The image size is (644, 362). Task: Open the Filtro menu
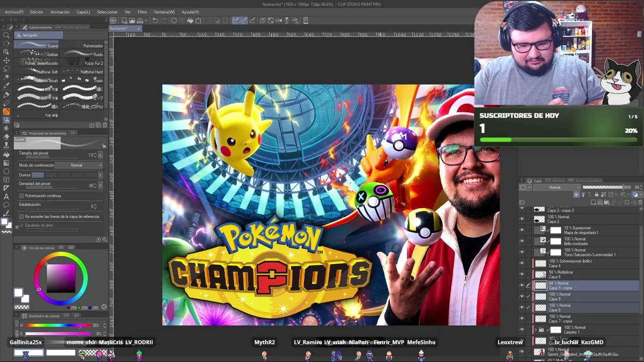click(142, 12)
